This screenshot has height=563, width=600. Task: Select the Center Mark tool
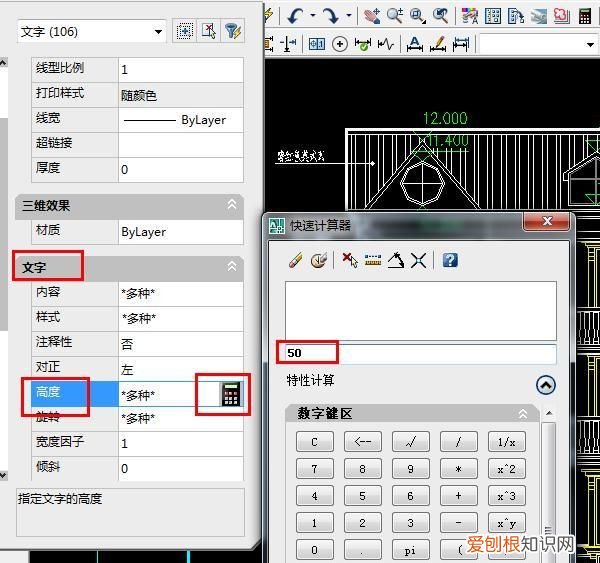[x=340, y=44]
